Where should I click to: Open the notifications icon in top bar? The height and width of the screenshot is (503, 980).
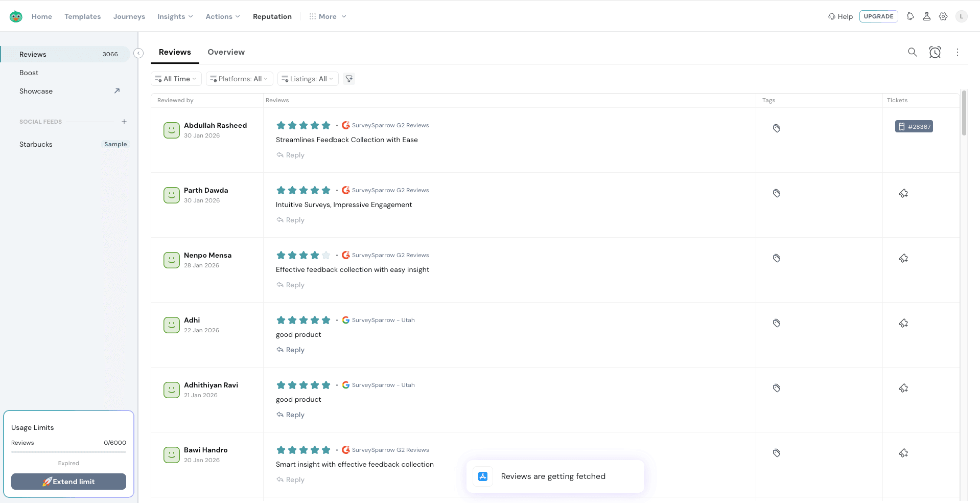click(x=911, y=16)
